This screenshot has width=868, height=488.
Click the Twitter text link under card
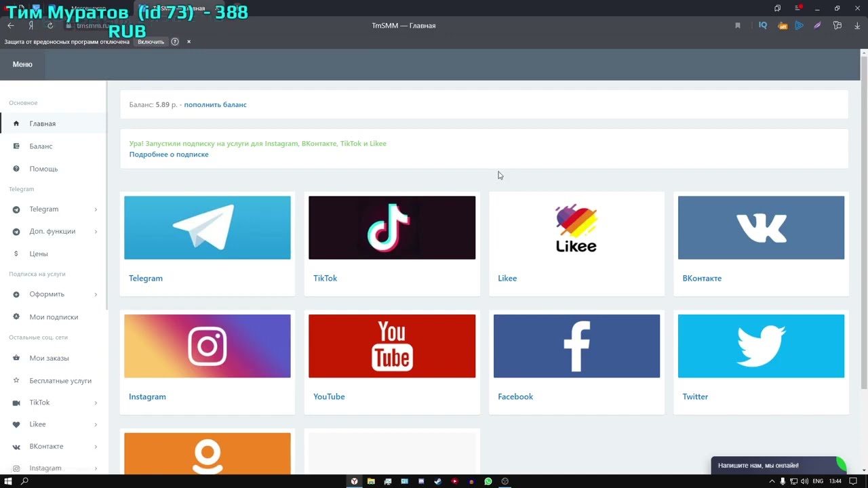(695, 396)
